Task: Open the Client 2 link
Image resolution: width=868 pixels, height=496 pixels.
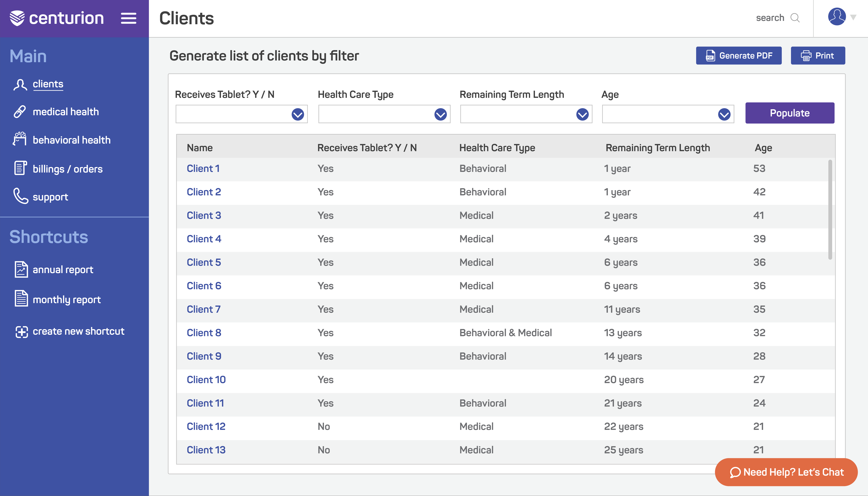Action: click(x=204, y=192)
